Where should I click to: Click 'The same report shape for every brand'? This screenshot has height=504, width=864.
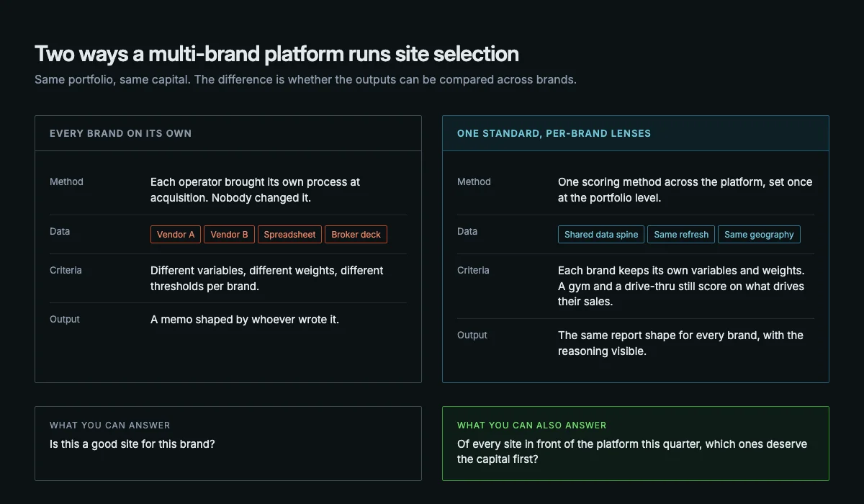[x=680, y=343]
